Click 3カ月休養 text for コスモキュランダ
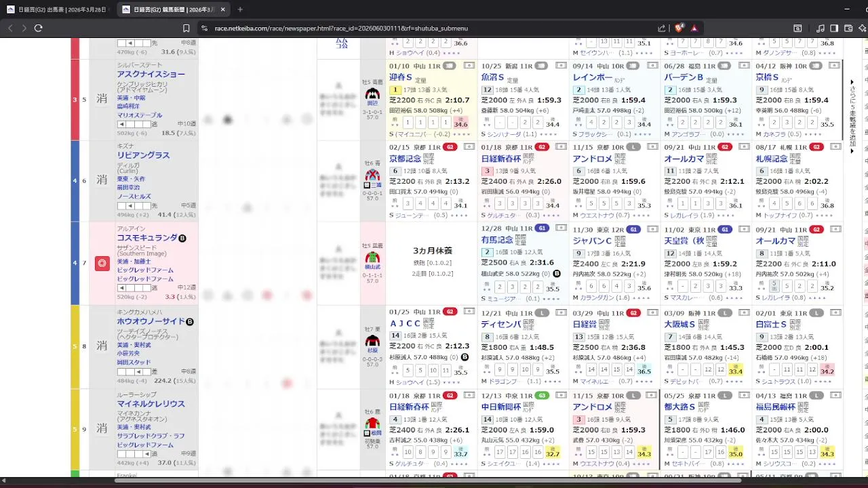 433,251
